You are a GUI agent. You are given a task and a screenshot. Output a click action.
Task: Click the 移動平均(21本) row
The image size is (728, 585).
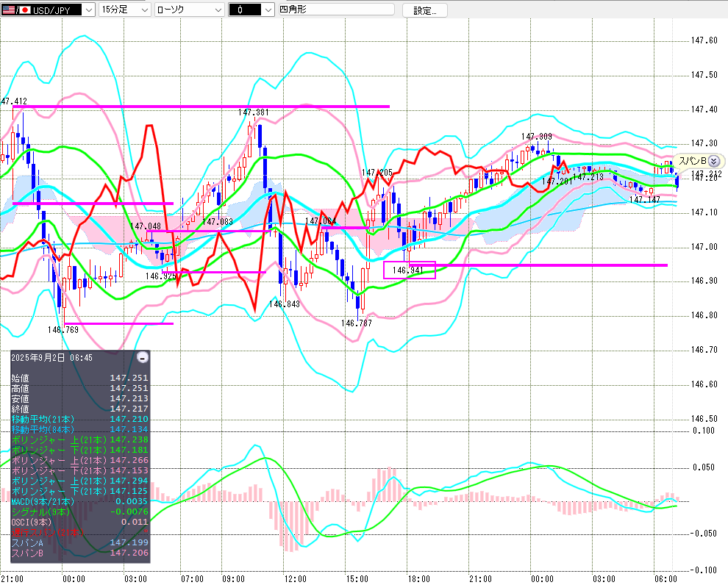coord(79,419)
